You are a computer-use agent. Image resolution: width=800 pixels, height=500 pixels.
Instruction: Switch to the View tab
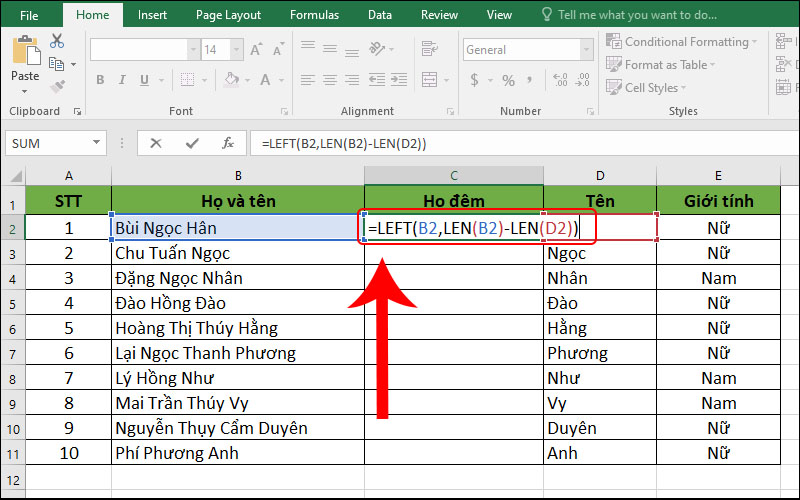point(499,15)
